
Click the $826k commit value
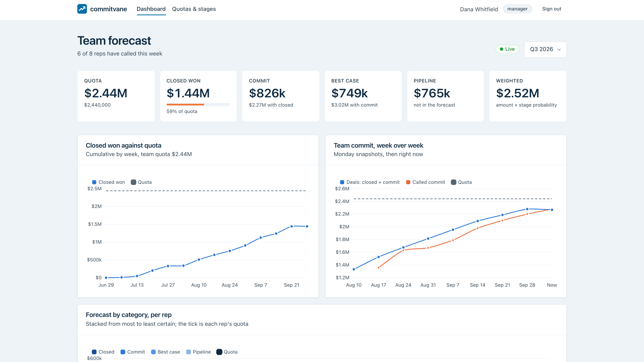tap(267, 93)
